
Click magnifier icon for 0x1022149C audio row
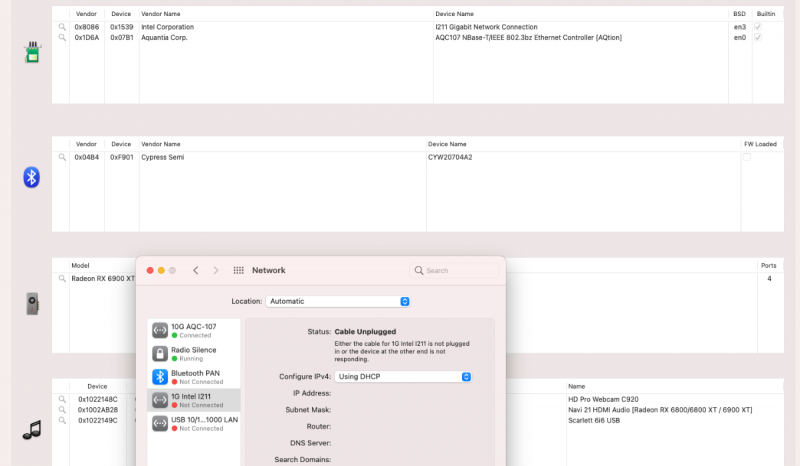[62, 421]
